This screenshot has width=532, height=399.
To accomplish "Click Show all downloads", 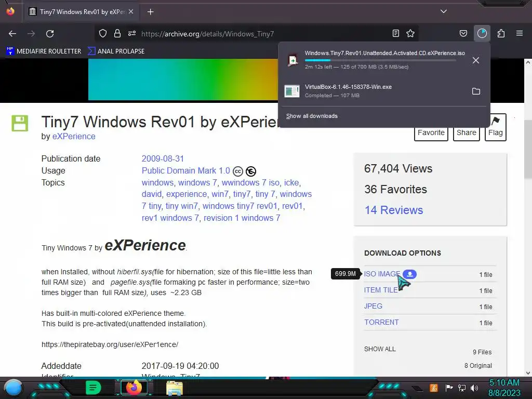I will pos(312,116).
